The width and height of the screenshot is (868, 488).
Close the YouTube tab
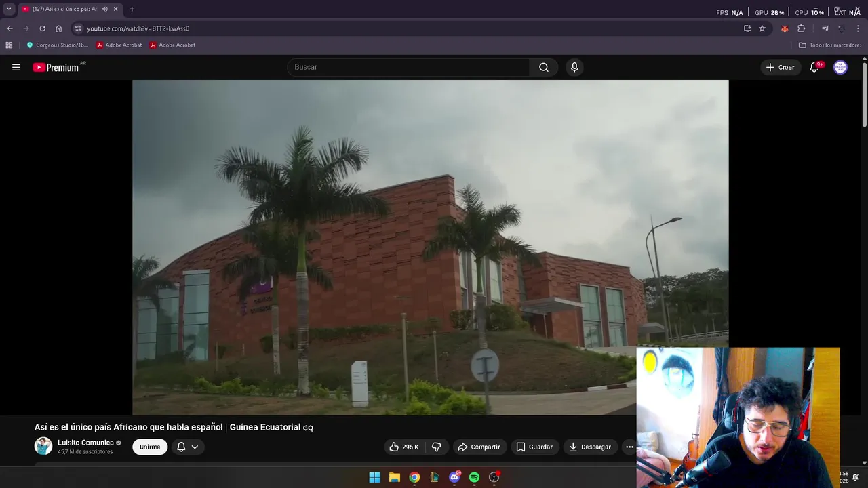[x=115, y=9]
